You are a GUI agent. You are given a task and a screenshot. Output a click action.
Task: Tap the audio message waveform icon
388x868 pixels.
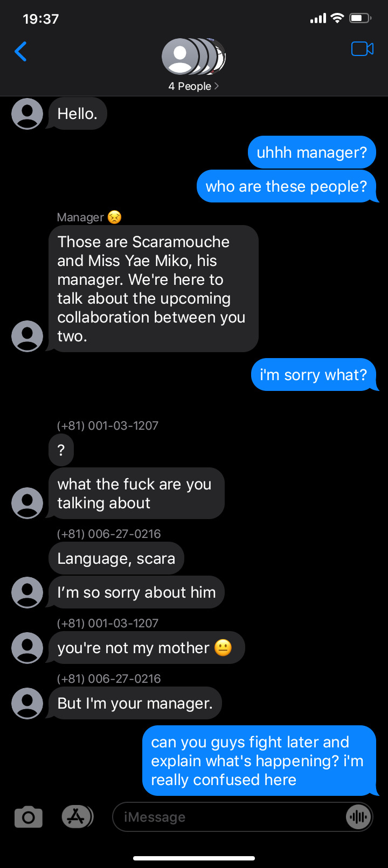pos(358,817)
